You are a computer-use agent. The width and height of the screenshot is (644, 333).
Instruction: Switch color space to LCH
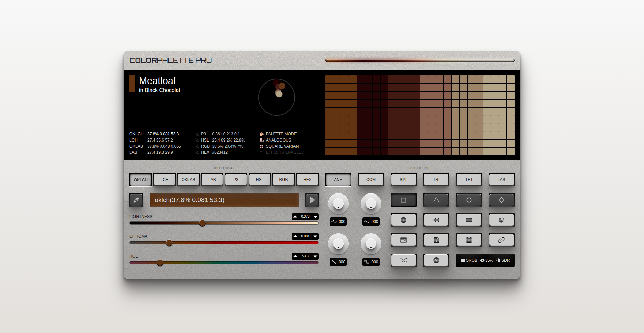pos(164,180)
